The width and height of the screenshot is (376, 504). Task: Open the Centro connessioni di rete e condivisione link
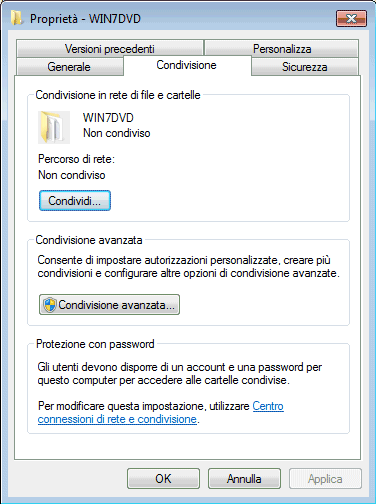161,413
